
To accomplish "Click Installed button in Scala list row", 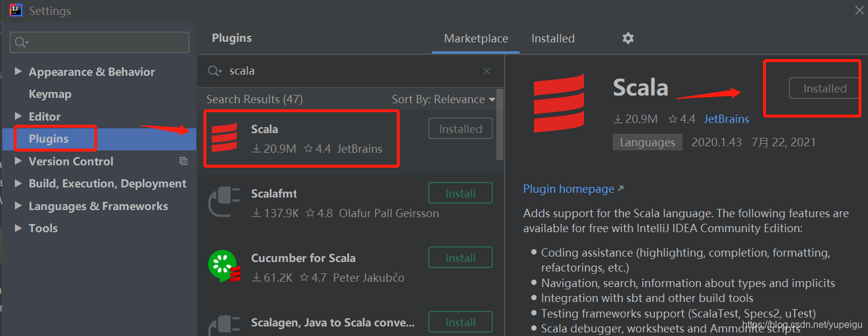I will point(461,129).
